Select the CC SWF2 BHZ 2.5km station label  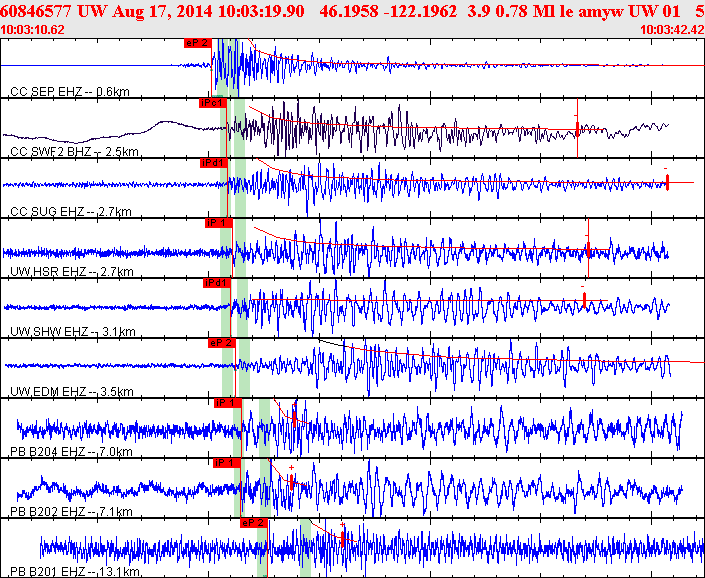tap(74, 152)
